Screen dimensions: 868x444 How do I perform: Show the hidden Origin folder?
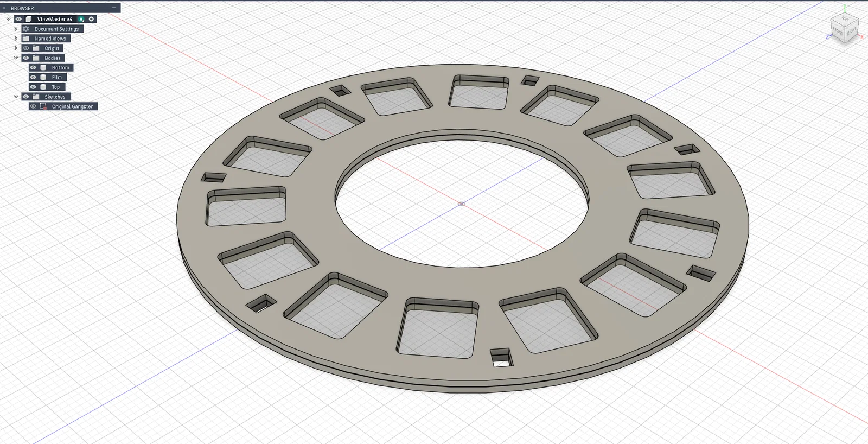[x=25, y=48]
